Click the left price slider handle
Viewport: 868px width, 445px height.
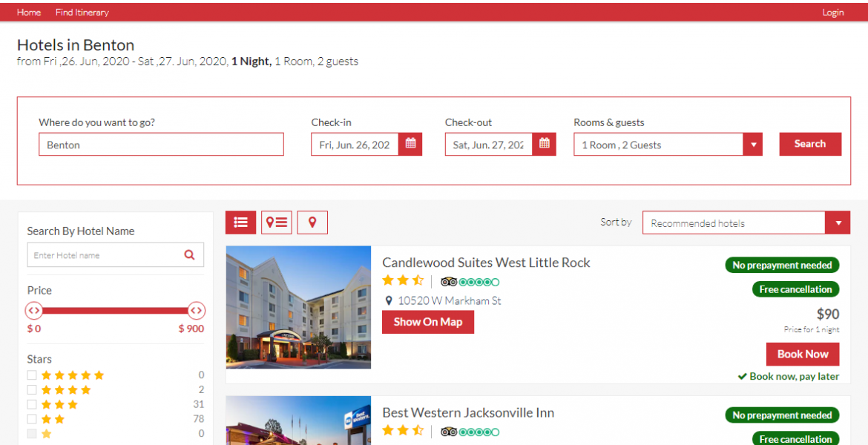[x=34, y=311]
